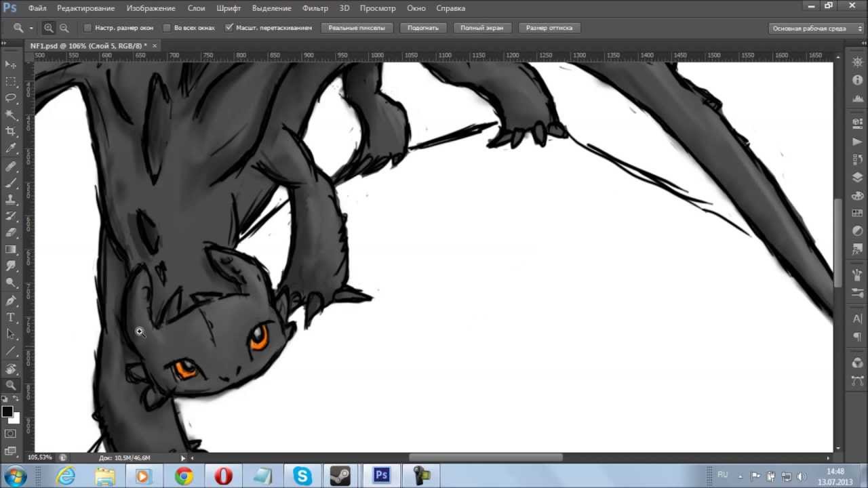Select the Clone Stamp tool
Image resolution: width=868 pixels, height=488 pixels.
[11, 199]
